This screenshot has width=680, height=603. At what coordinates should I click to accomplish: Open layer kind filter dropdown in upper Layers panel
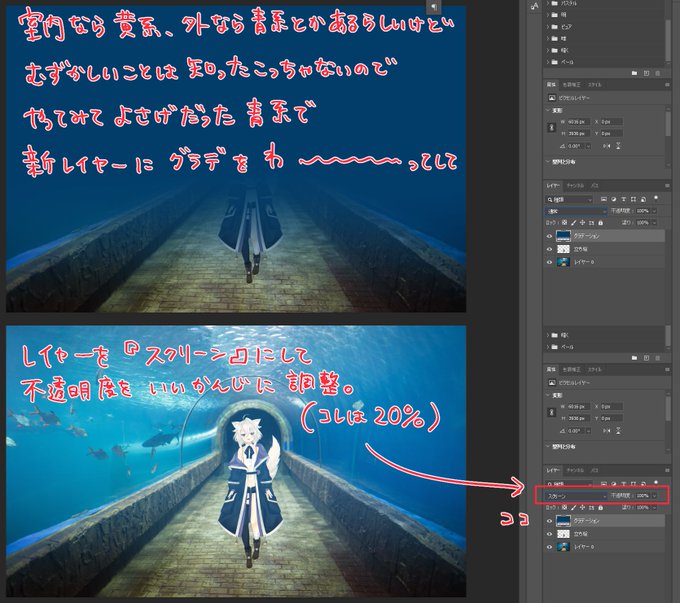(569, 199)
